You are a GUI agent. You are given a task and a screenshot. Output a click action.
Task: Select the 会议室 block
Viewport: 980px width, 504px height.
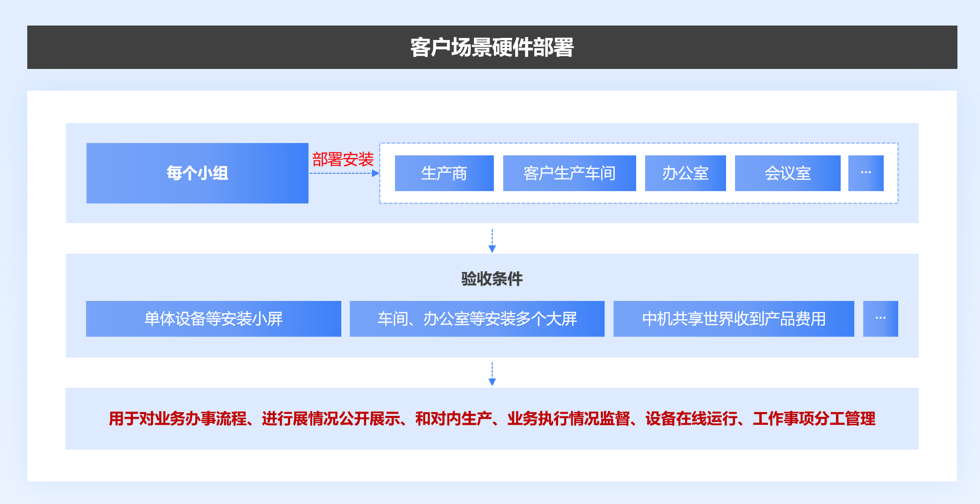[x=787, y=173]
